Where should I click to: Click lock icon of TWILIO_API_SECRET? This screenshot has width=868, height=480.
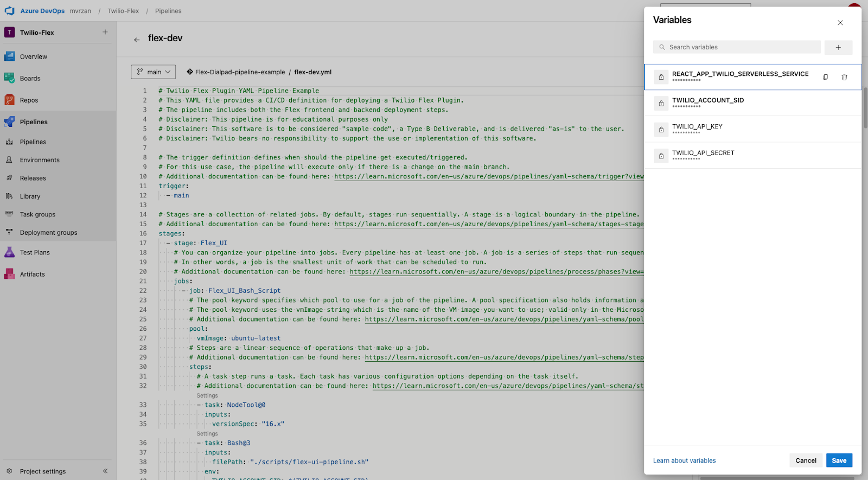[661, 156]
